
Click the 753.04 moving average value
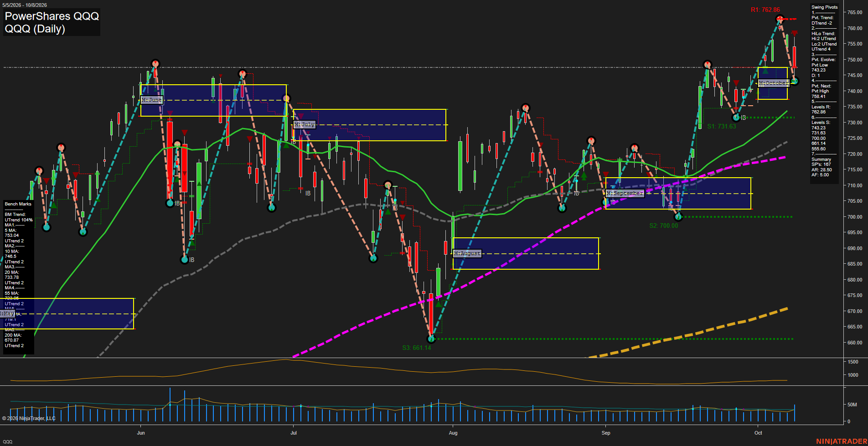[12, 236]
